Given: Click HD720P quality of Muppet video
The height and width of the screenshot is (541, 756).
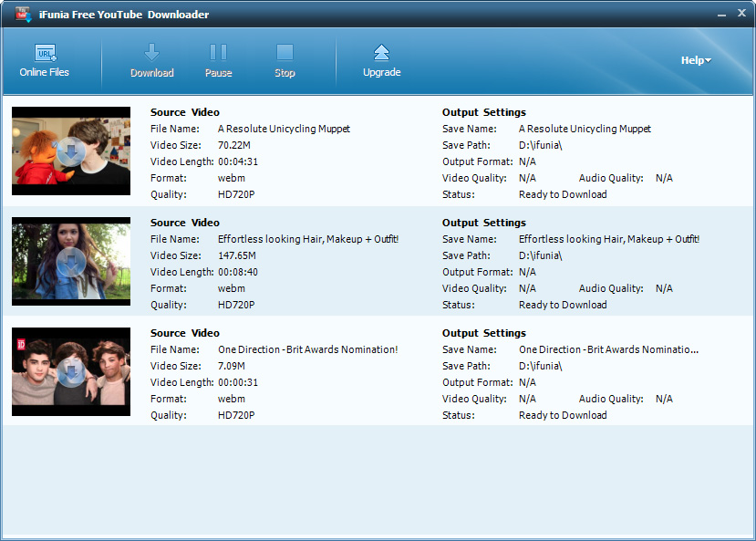Looking at the screenshot, I should (236, 194).
